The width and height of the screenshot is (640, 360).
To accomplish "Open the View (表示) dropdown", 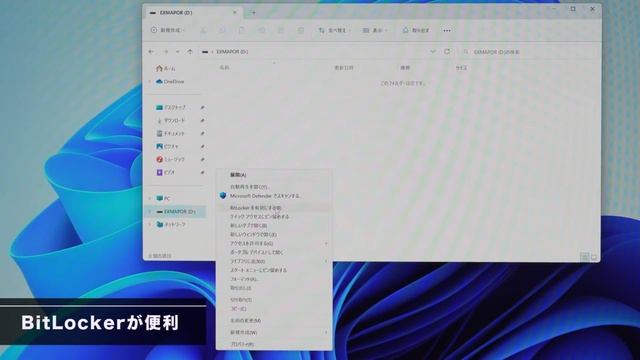I will [375, 31].
